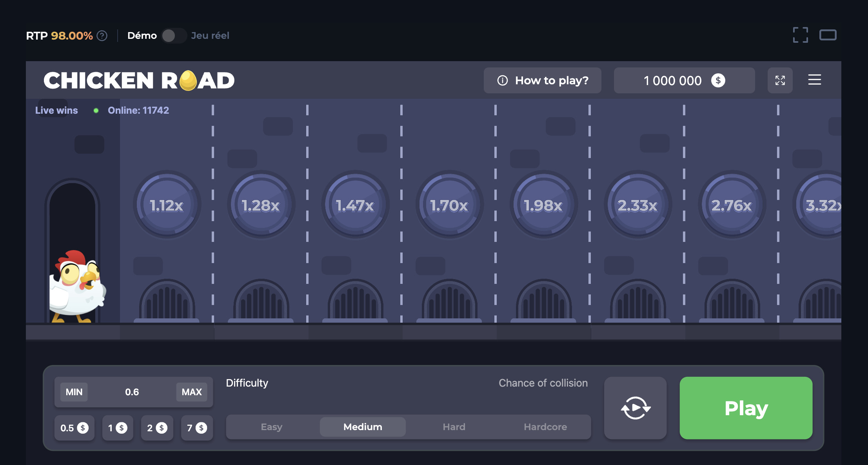Enter fullscreen via the corner-brackets icon
This screenshot has height=465, width=868.
tap(800, 35)
